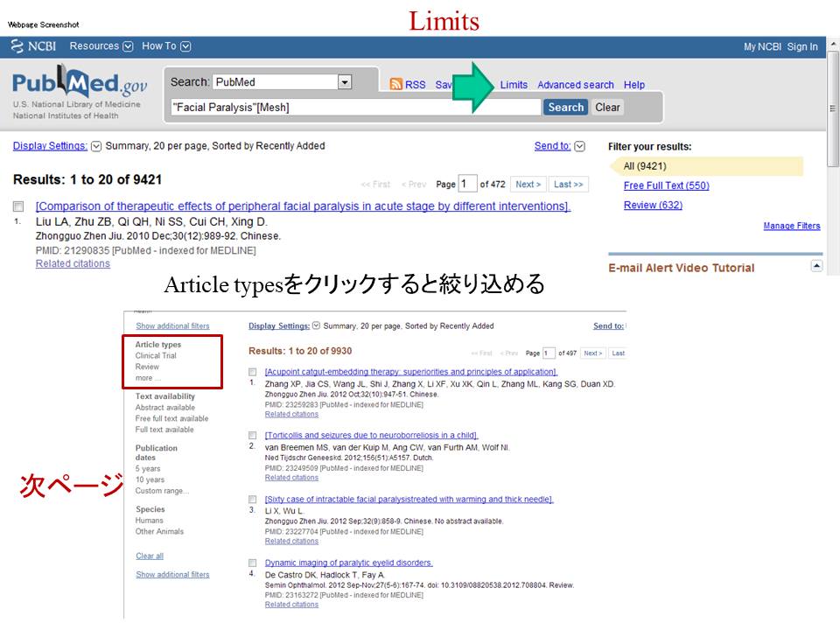
Task: Jump to Last results page
Action: click(569, 185)
